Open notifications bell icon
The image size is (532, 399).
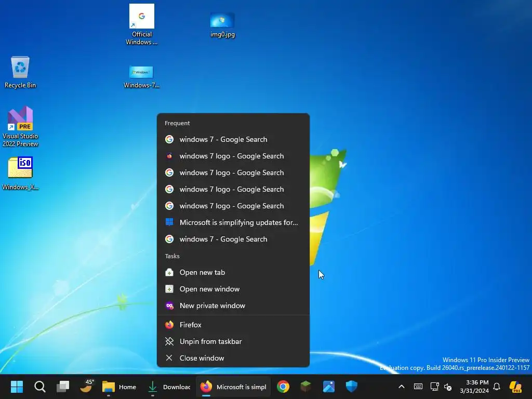497,387
